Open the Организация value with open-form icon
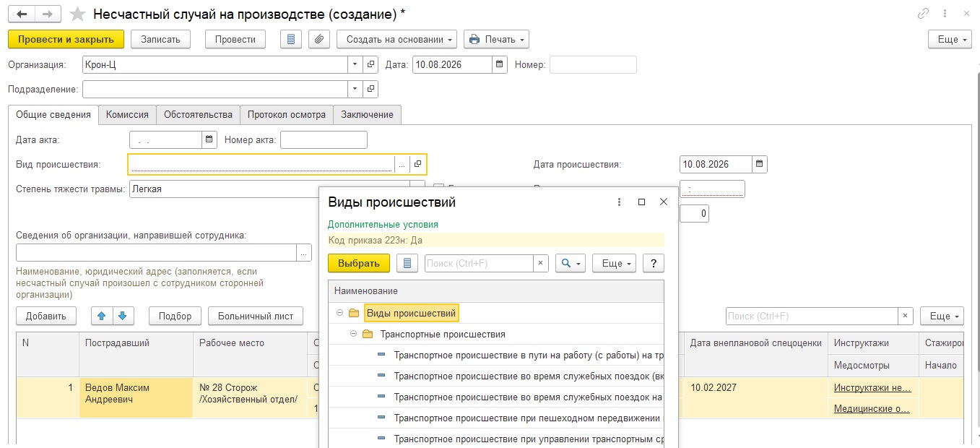Image resolution: width=980 pixels, height=448 pixels. 370,64
